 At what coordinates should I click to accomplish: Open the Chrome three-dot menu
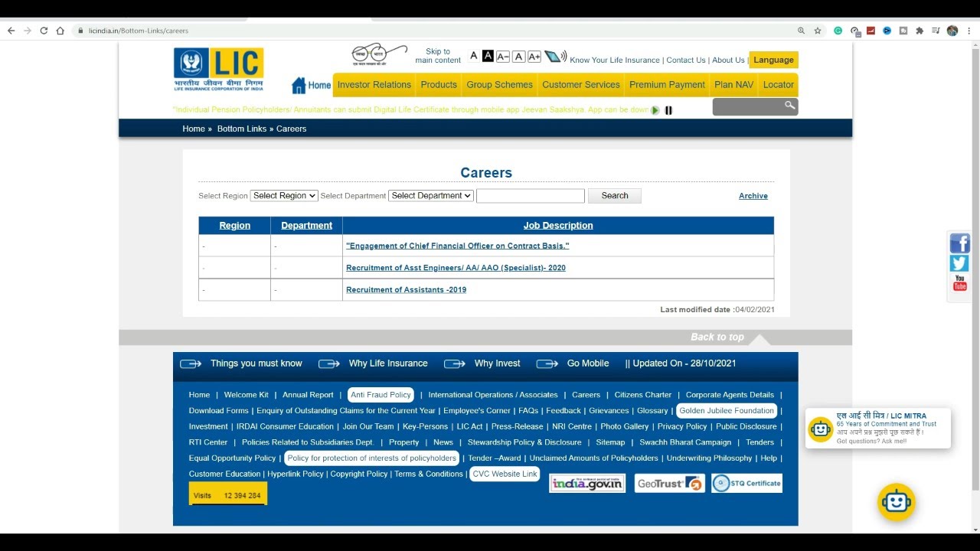tap(969, 31)
